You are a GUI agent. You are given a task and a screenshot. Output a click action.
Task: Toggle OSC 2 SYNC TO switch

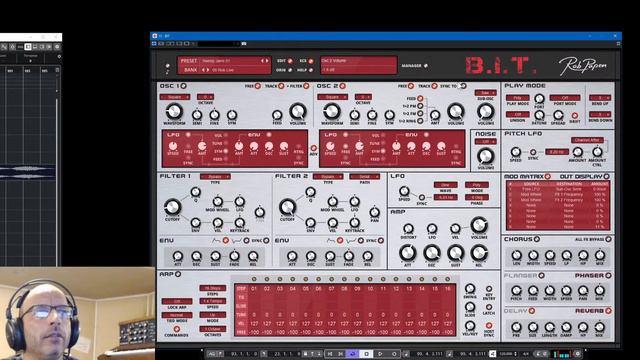pyautogui.click(x=463, y=86)
